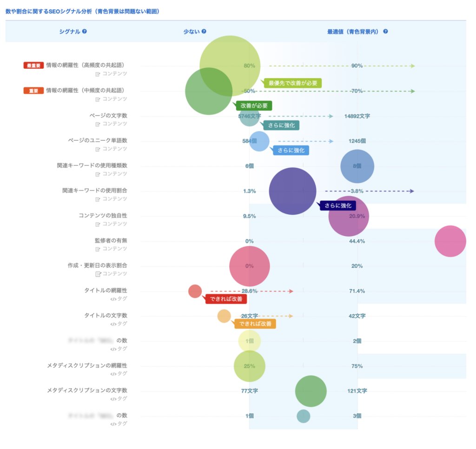Click the dark purple 関連キーワードの使用割合 bubble
Screen dimensions: 476x449
[x=292, y=191]
